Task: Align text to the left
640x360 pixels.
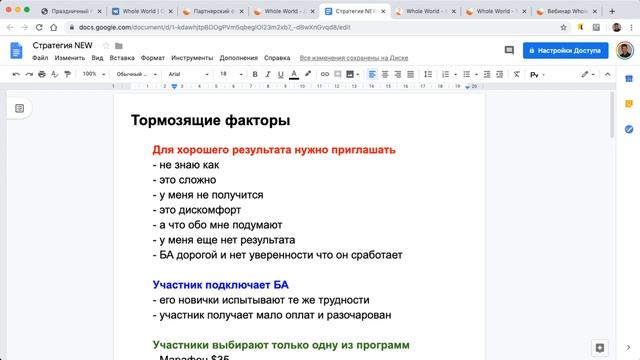Action: pos(372,74)
